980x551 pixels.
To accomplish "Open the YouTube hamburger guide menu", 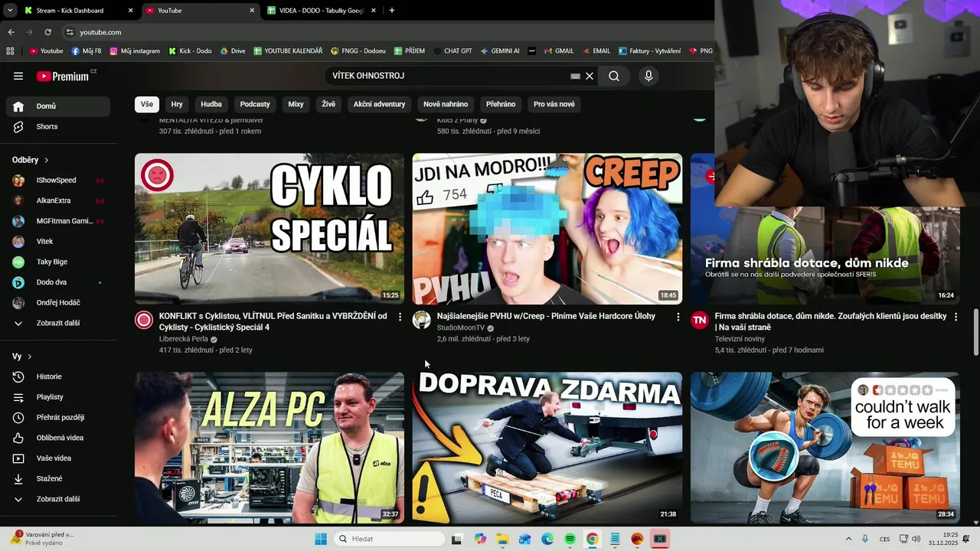I will pyautogui.click(x=18, y=76).
